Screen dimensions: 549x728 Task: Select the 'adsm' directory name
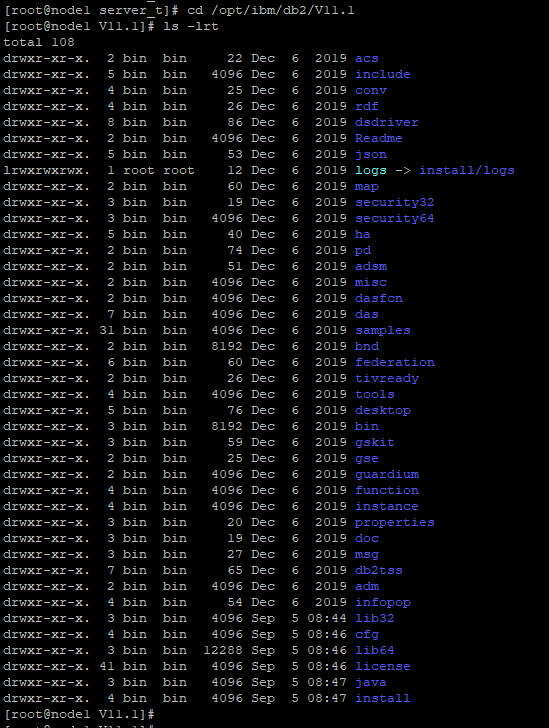point(371,266)
